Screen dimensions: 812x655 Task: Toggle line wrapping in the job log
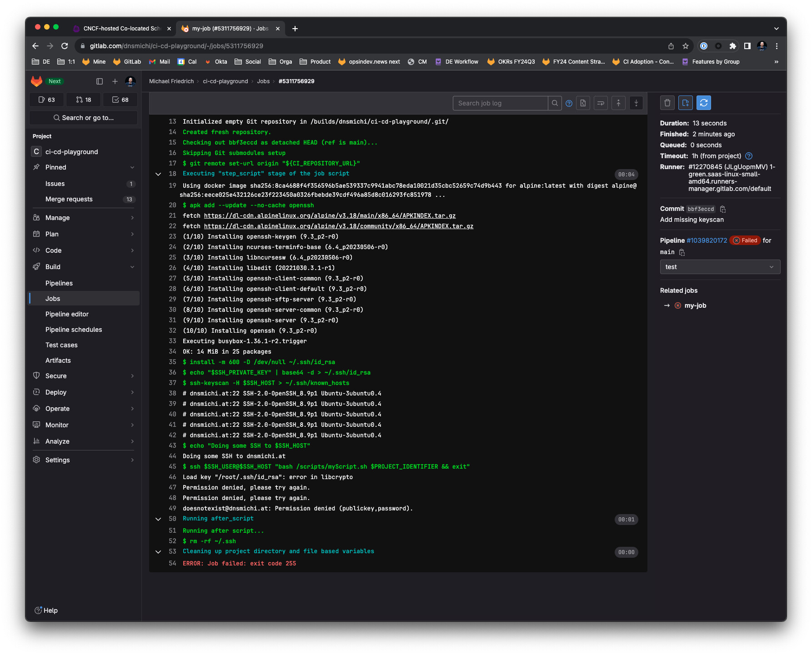pos(601,103)
